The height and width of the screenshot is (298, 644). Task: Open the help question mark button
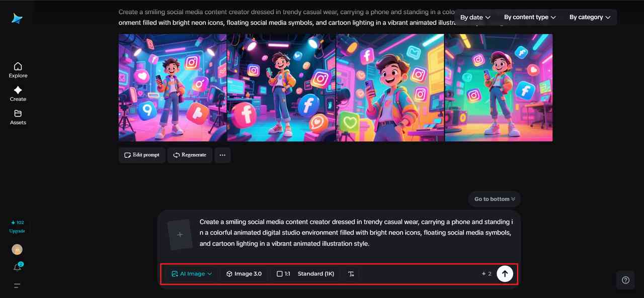(x=625, y=280)
